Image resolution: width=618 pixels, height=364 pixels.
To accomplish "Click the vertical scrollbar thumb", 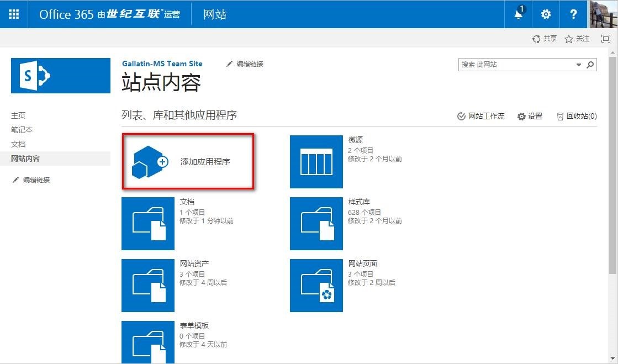I will 612,165.
